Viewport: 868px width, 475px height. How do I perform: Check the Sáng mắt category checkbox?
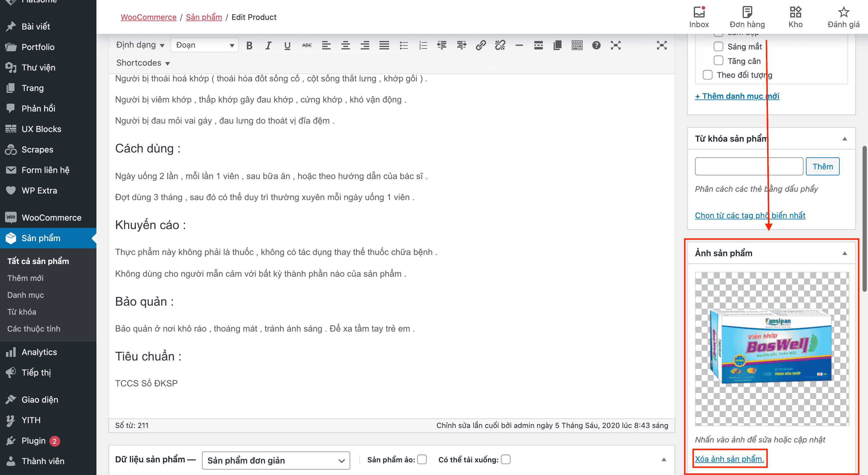[719, 46]
